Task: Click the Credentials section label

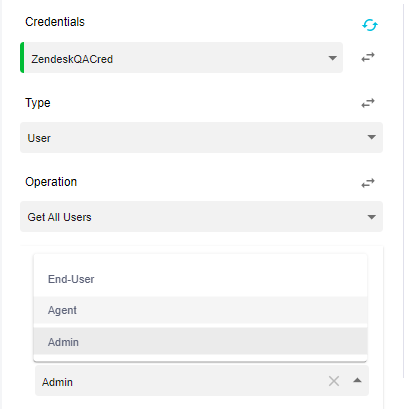Action: [x=55, y=22]
